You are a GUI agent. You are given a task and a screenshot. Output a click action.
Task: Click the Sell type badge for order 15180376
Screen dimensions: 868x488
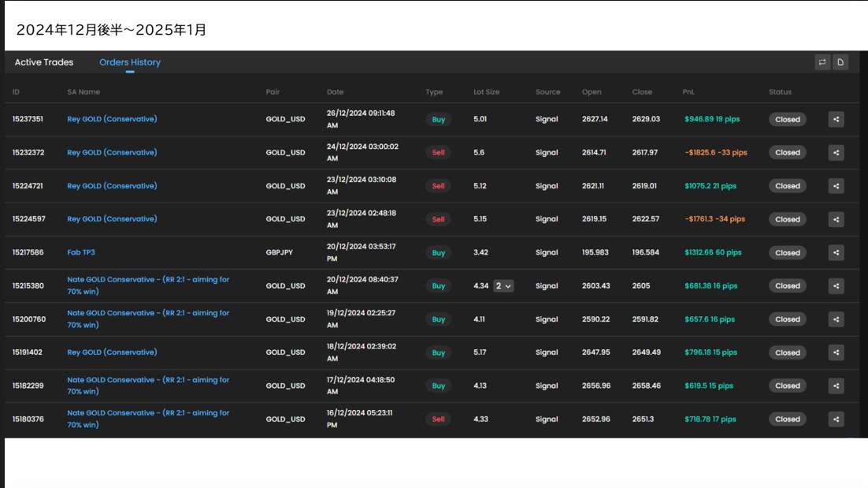[438, 419]
